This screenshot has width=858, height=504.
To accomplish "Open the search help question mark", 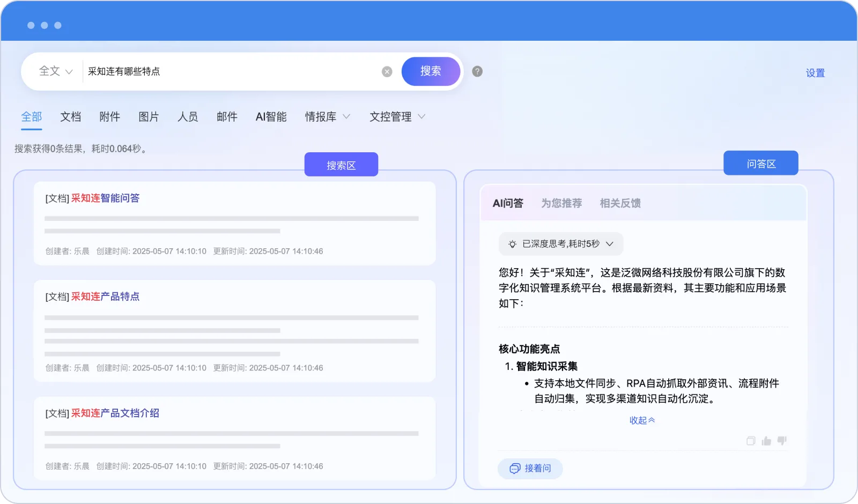I will point(477,71).
